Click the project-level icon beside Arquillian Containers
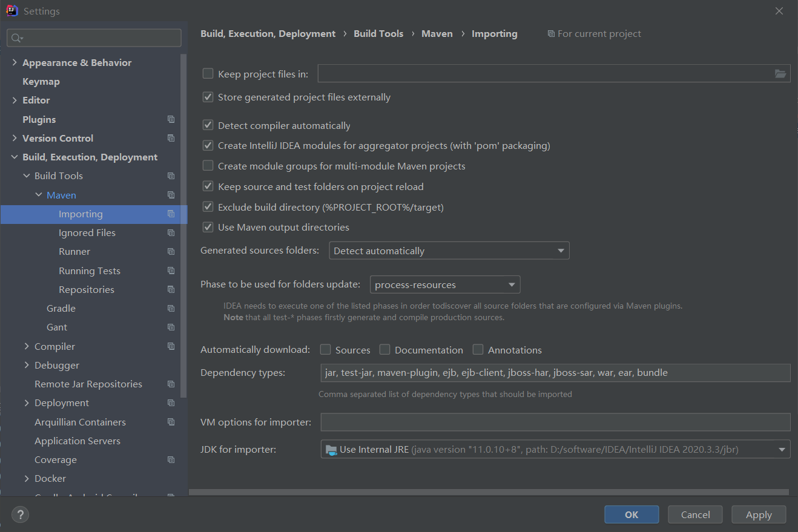This screenshot has width=798, height=532. (x=171, y=422)
